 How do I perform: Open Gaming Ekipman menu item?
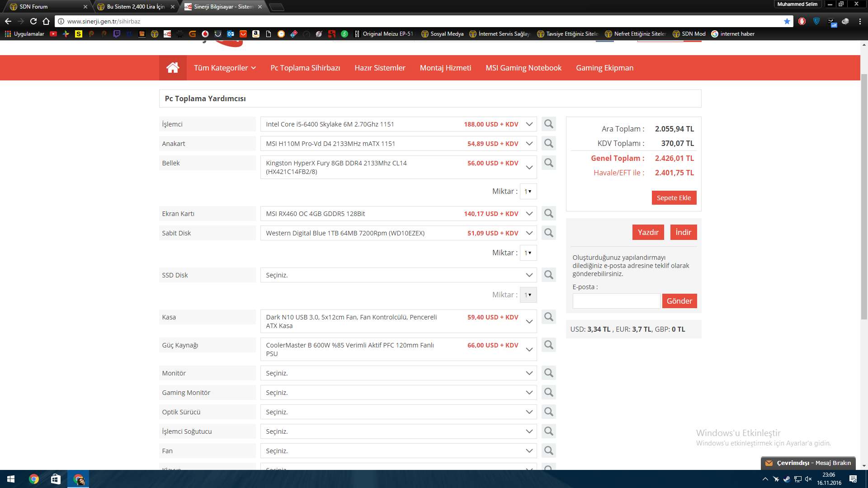pos(604,68)
